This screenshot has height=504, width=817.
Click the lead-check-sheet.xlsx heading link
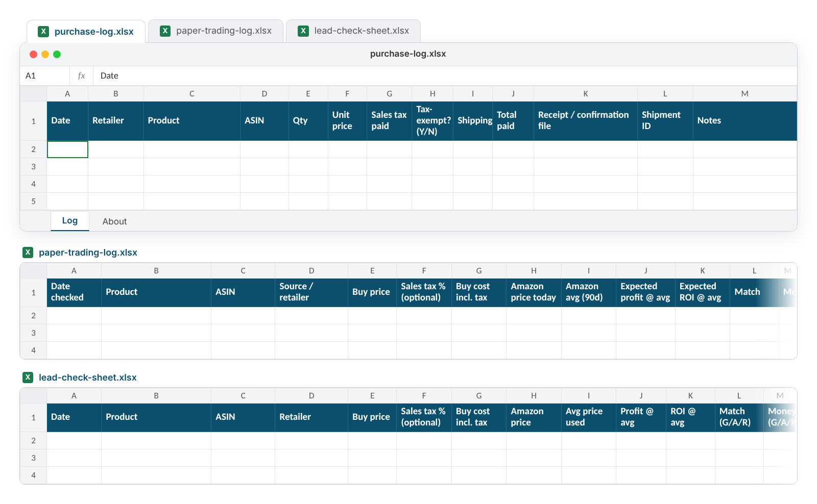(x=88, y=377)
